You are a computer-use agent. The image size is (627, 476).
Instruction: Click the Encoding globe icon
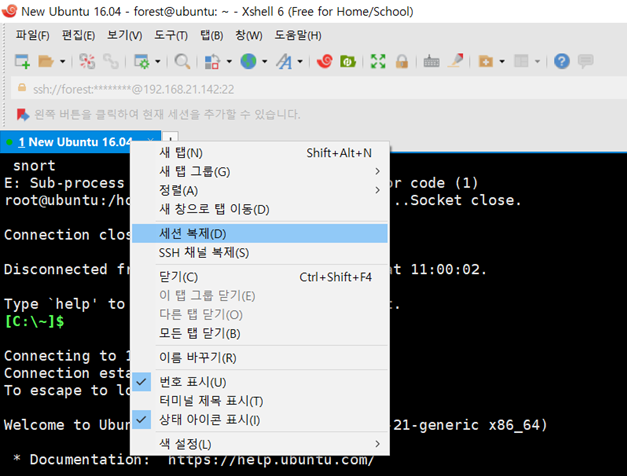coord(248,61)
